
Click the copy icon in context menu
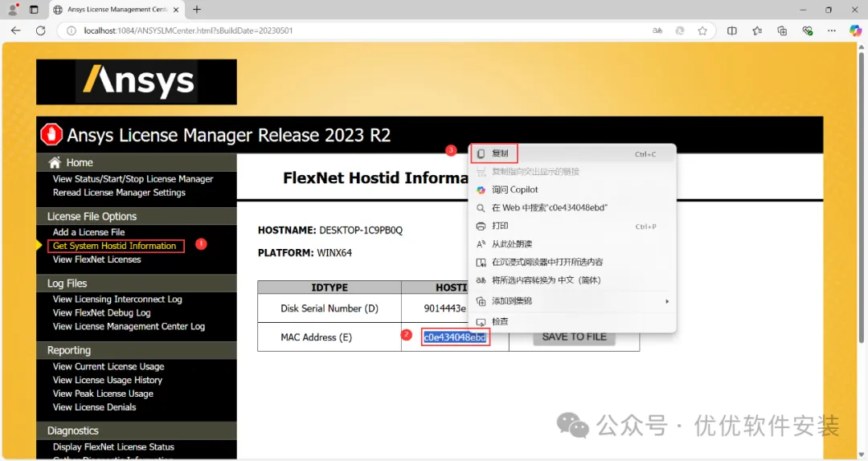point(481,154)
